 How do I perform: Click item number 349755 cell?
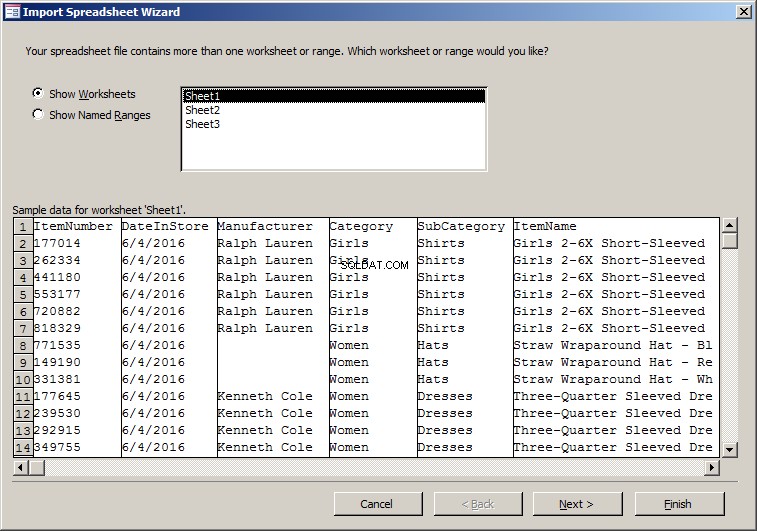click(x=76, y=447)
